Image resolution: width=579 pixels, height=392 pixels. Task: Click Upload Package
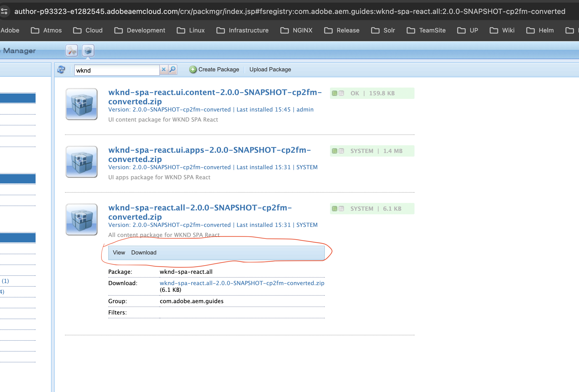[x=270, y=69]
